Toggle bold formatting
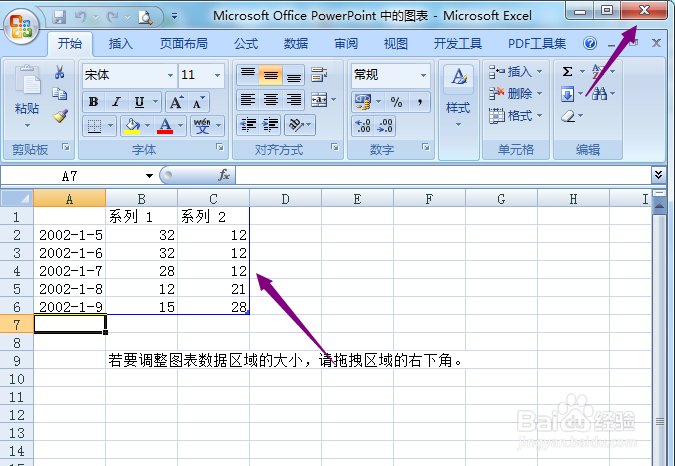 click(93, 102)
